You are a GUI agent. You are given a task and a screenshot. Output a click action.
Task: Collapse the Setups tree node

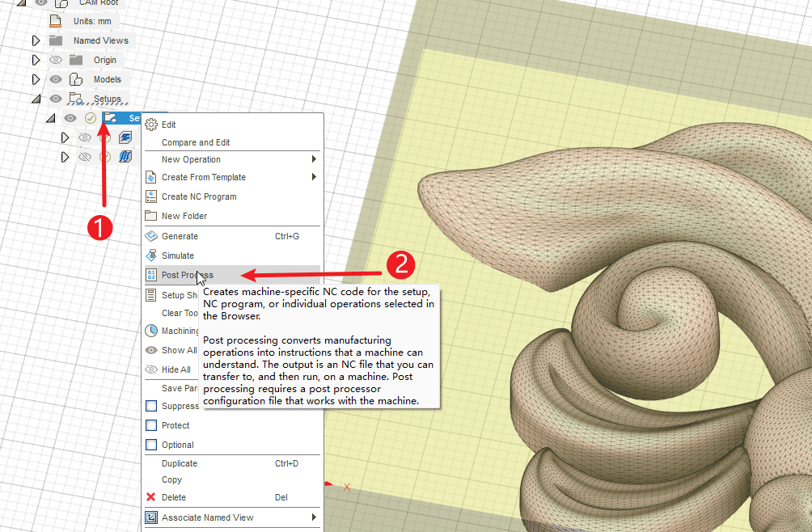pos(36,99)
